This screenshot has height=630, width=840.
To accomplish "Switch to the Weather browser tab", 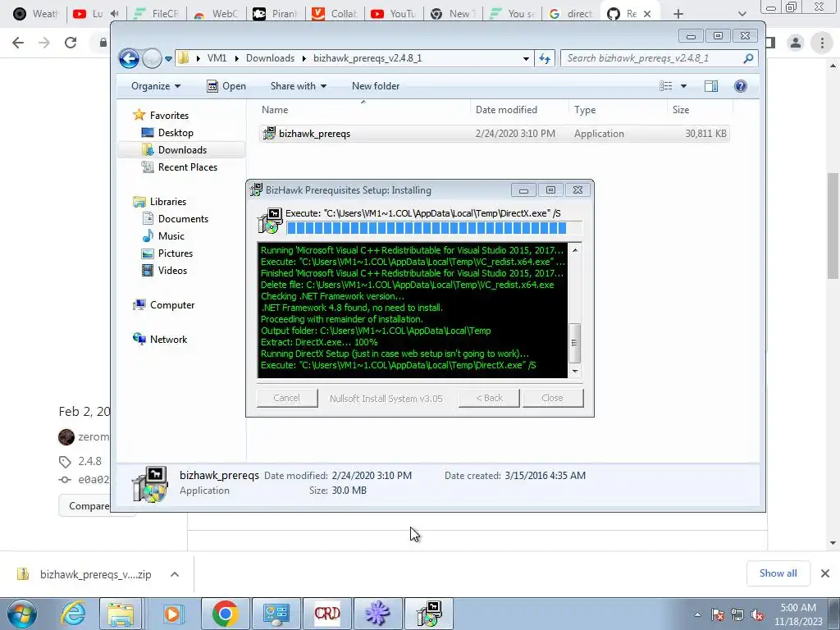I will (35, 14).
